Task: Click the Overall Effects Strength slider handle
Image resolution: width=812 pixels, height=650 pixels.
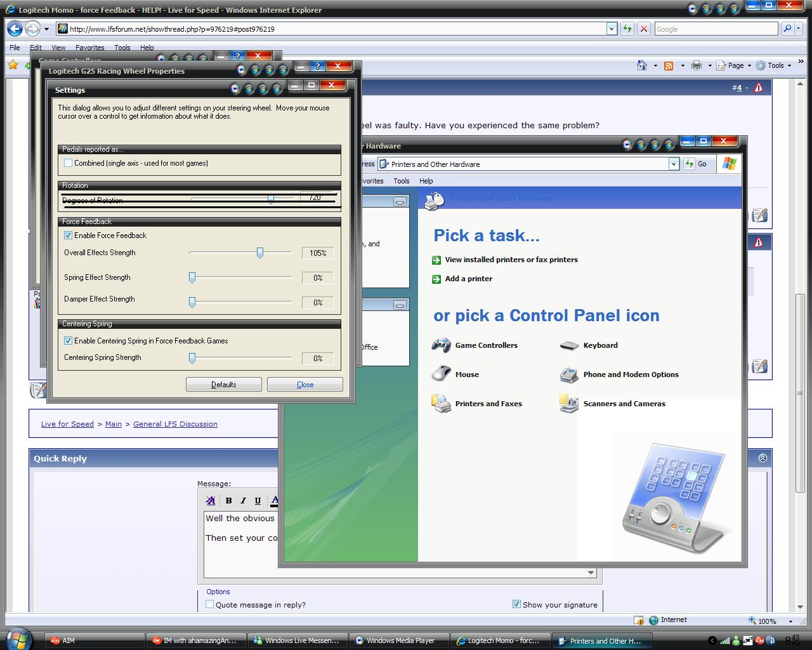Action: coord(260,253)
